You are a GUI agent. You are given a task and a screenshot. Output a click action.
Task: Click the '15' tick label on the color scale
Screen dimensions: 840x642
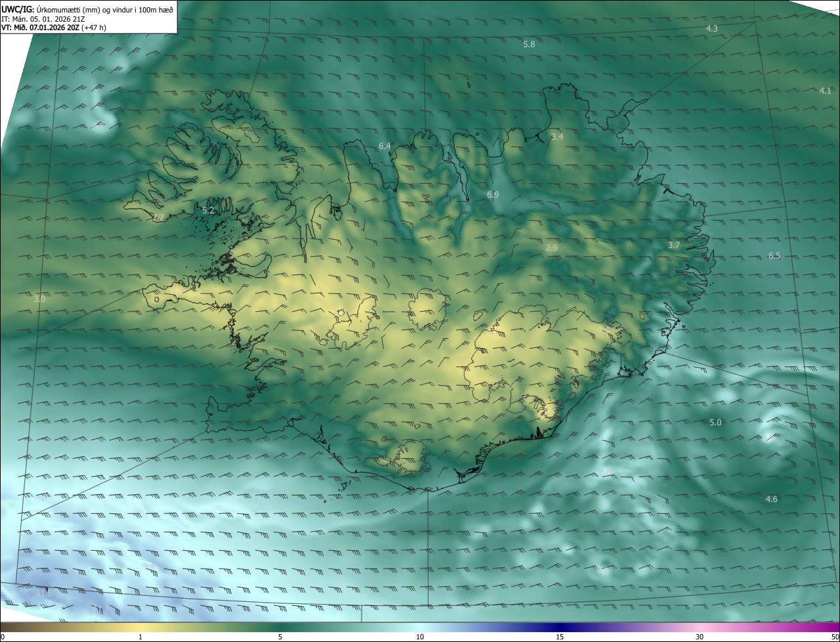(x=560, y=637)
